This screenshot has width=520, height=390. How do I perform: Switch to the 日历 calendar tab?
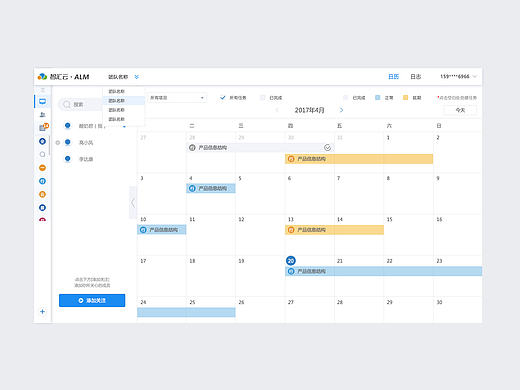click(x=393, y=77)
